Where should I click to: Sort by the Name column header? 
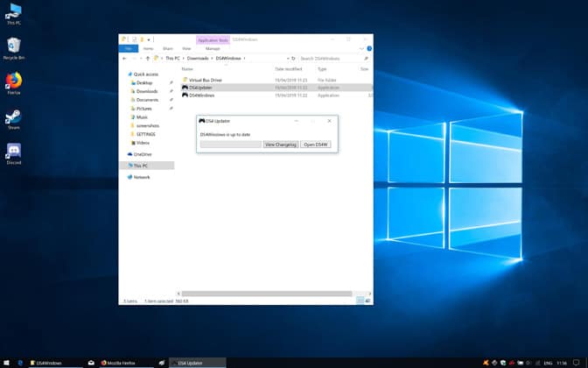coord(187,69)
